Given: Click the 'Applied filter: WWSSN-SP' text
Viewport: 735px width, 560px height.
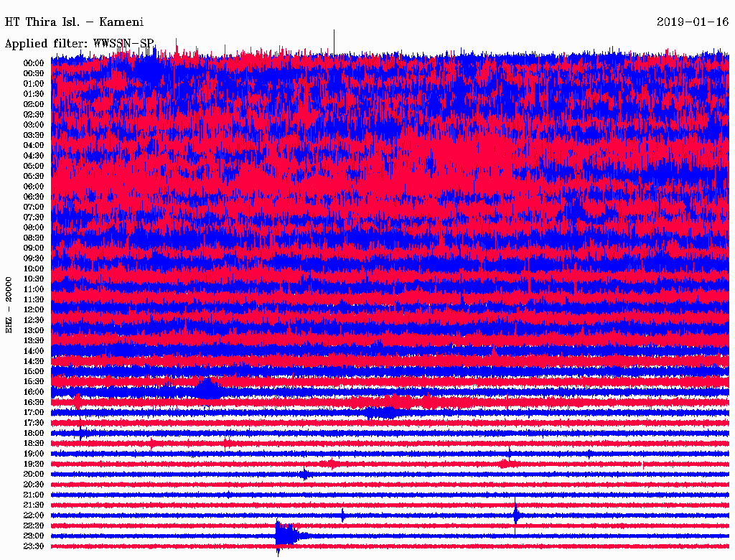Looking at the screenshot, I should (79, 44).
